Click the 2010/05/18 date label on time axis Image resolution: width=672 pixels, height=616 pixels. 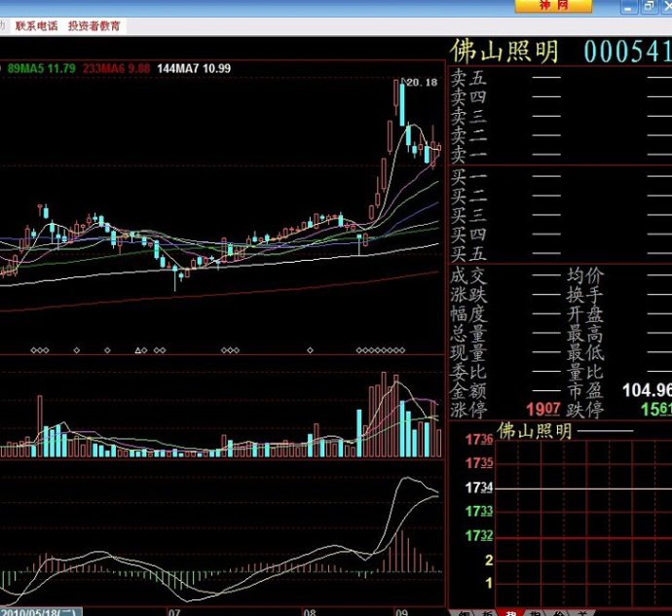[41, 612]
